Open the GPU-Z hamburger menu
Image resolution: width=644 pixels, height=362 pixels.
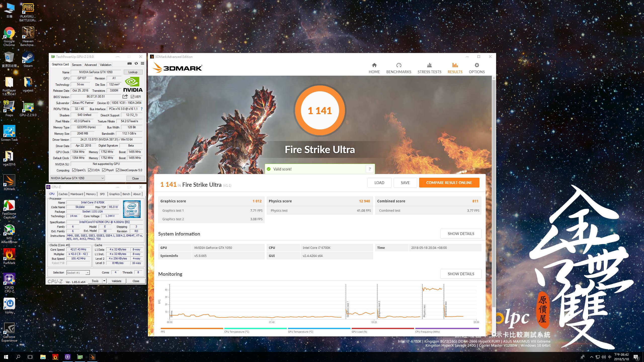pos(142,64)
